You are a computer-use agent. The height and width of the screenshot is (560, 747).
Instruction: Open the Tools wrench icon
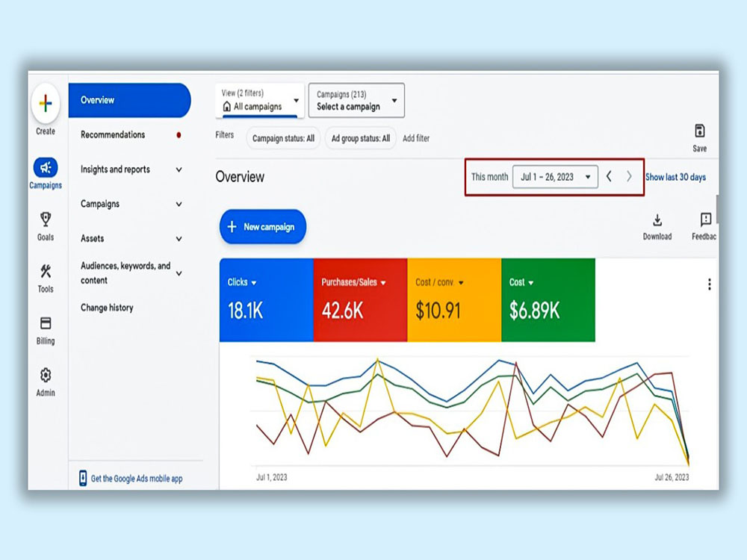pos(46,271)
